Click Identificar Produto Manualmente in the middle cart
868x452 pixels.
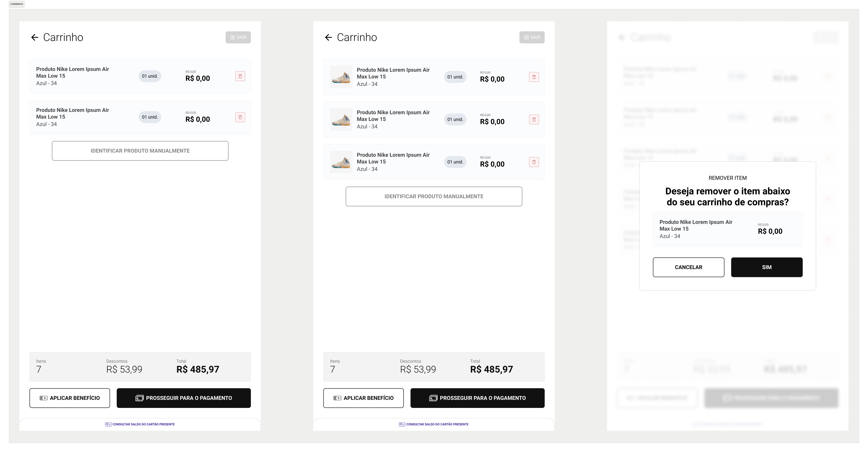coord(434,196)
